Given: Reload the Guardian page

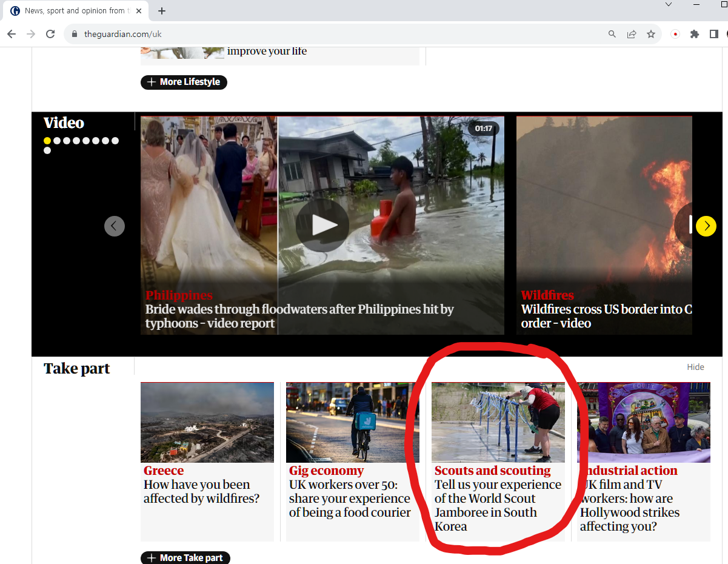Looking at the screenshot, I should [50, 34].
